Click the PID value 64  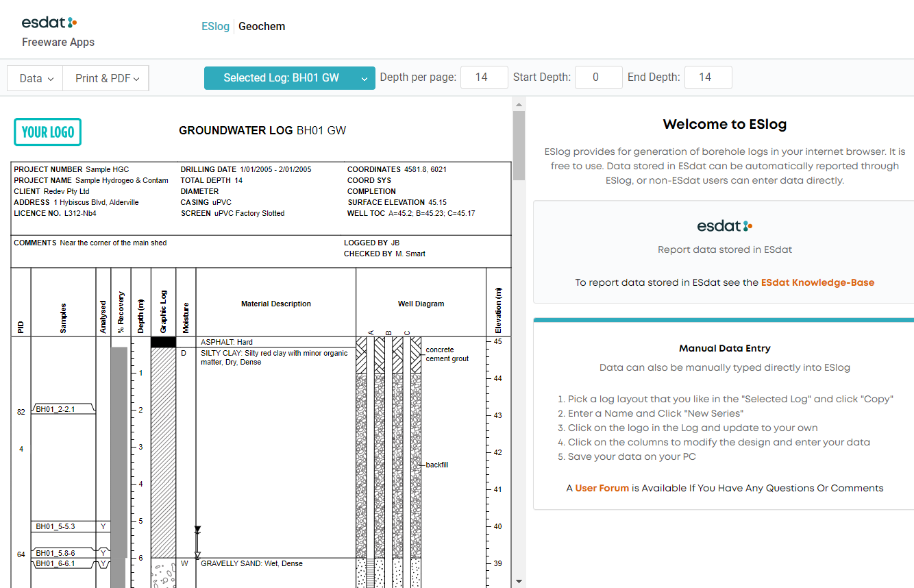(x=21, y=554)
